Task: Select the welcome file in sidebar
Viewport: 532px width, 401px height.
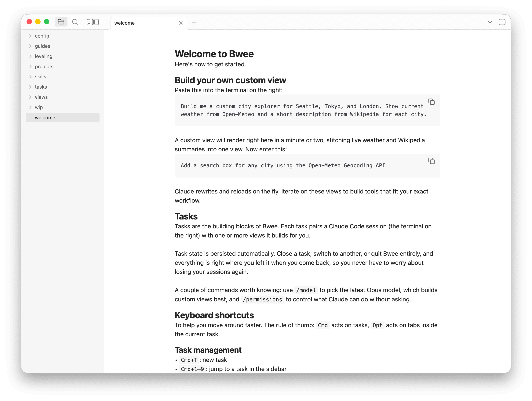Action: coord(63,117)
